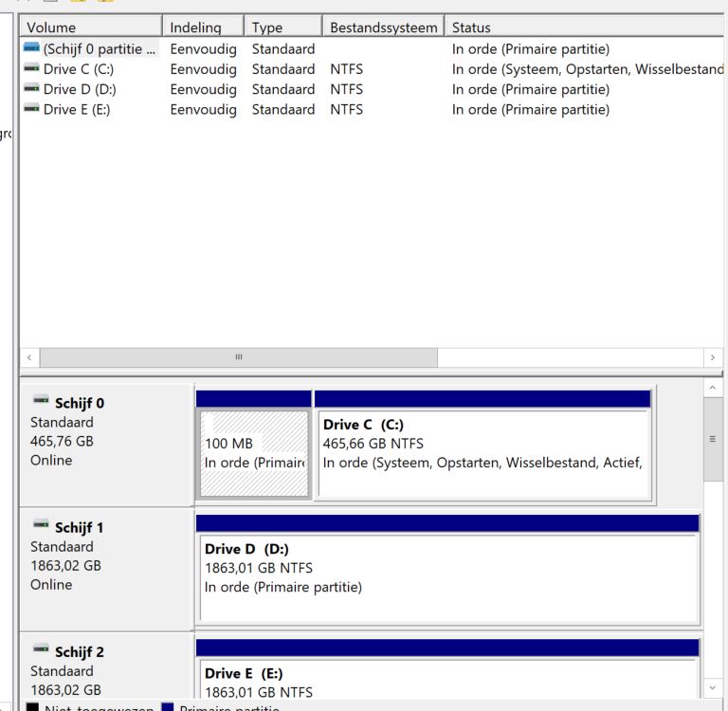Select the Drive C partition block
This screenshot has width=728, height=711.
tap(482, 453)
